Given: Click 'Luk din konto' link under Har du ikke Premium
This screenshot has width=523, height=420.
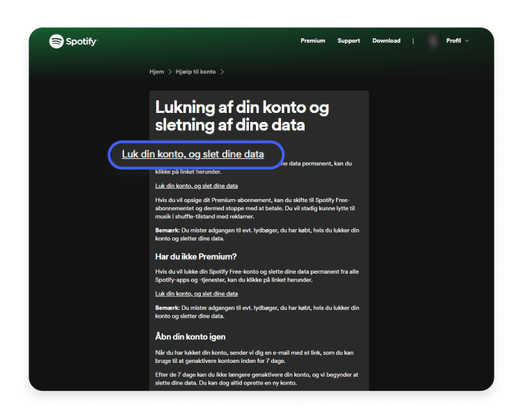Looking at the screenshot, I should pyautogui.click(x=196, y=294).
